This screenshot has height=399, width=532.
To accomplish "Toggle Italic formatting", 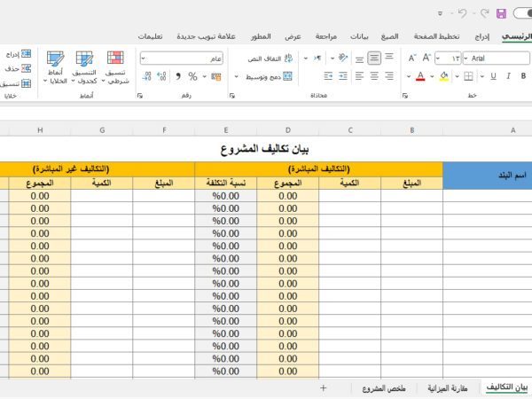I will click(x=508, y=76).
